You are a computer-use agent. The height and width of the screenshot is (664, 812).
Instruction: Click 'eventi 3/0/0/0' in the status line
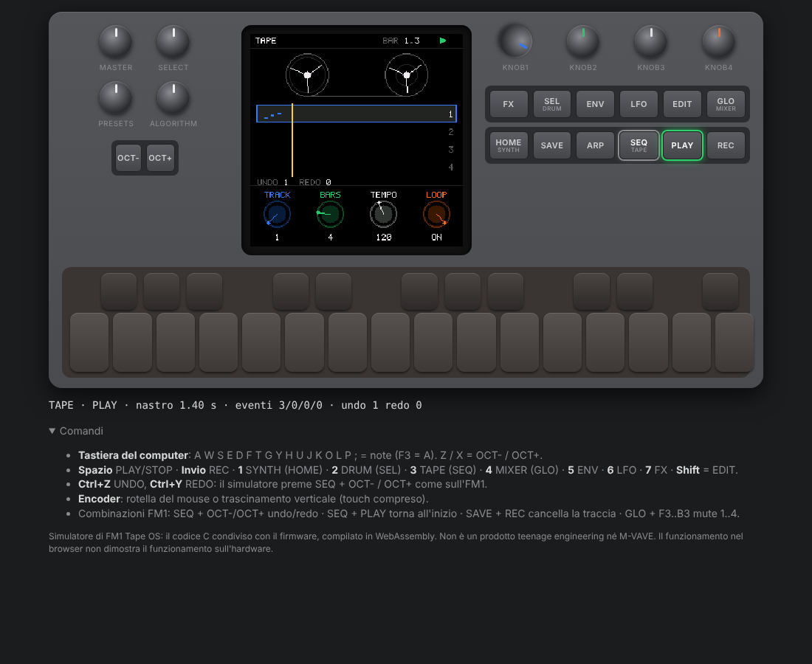[278, 405]
